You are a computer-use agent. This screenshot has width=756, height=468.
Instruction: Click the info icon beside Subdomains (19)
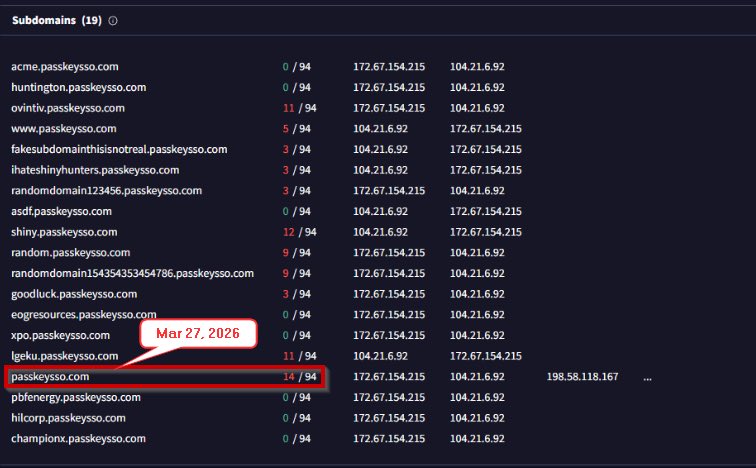click(113, 21)
